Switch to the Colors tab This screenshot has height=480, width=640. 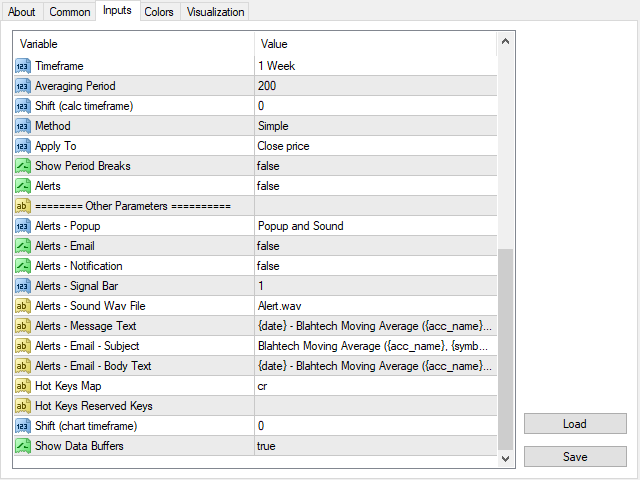pos(158,12)
